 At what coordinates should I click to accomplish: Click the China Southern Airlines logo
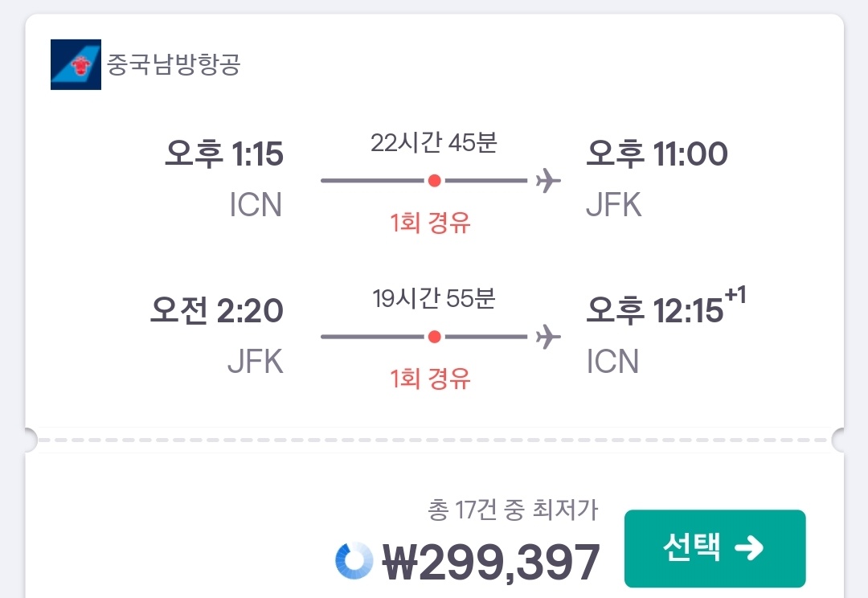(76, 64)
